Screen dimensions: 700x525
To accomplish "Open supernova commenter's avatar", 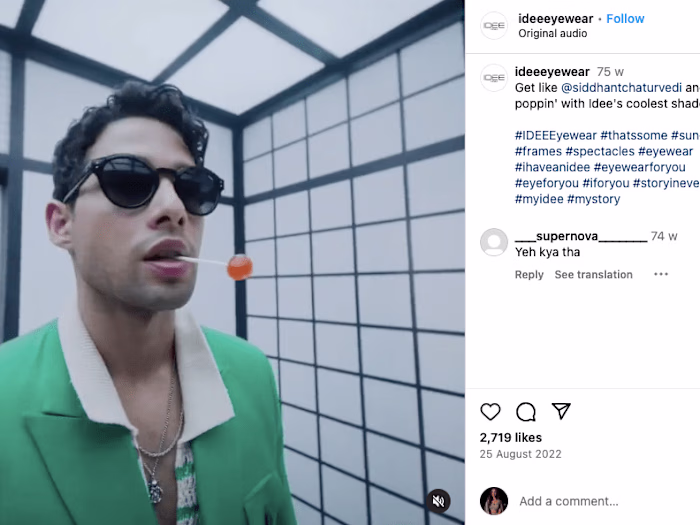I will point(494,242).
